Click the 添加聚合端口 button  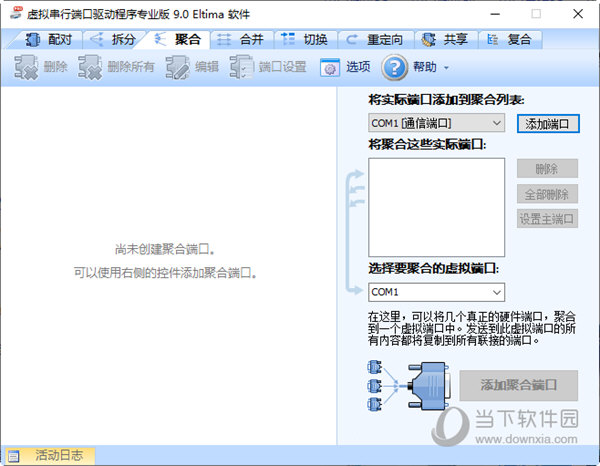(x=518, y=385)
